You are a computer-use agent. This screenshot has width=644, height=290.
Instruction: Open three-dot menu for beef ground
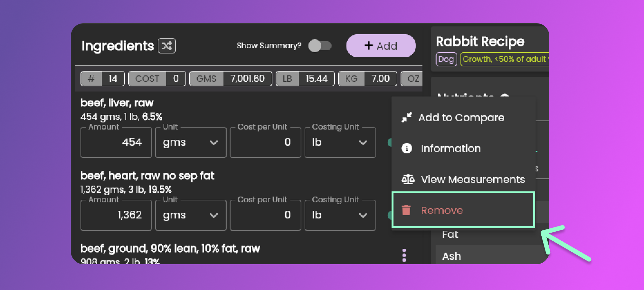point(404,255)
